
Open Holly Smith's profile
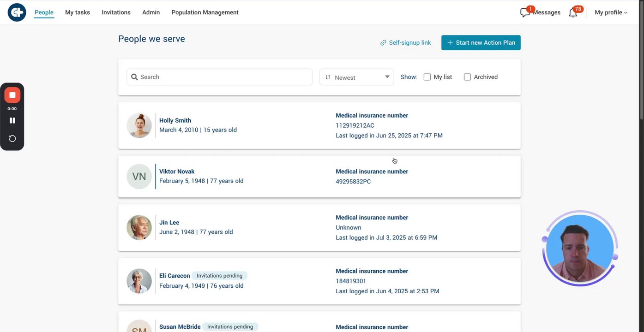pos(175,120)
